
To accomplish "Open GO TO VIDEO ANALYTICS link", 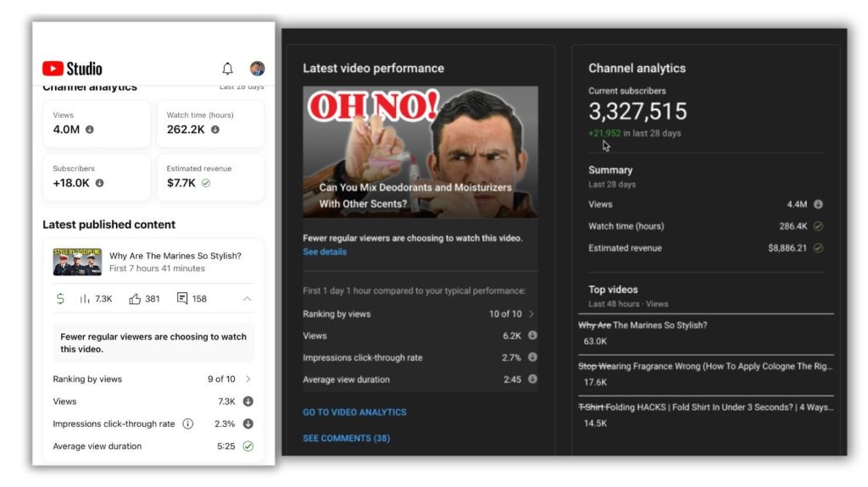I will 354,412.
